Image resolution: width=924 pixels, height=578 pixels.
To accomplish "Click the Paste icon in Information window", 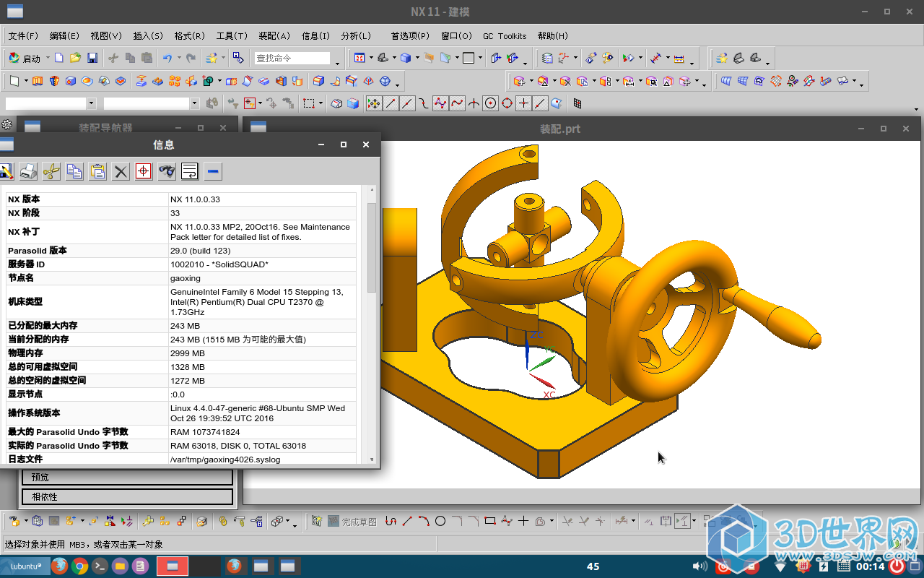I will click(97, 171).
